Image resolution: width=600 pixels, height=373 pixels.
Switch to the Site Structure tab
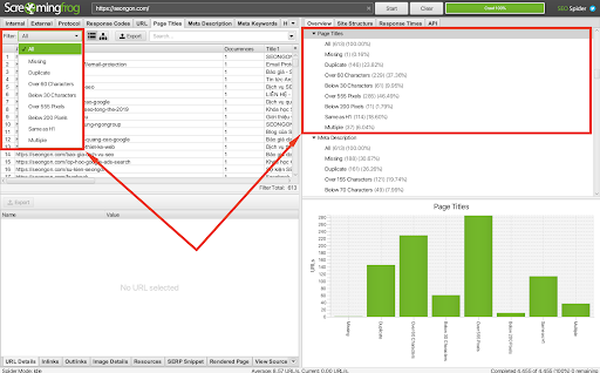coord(355,23)
